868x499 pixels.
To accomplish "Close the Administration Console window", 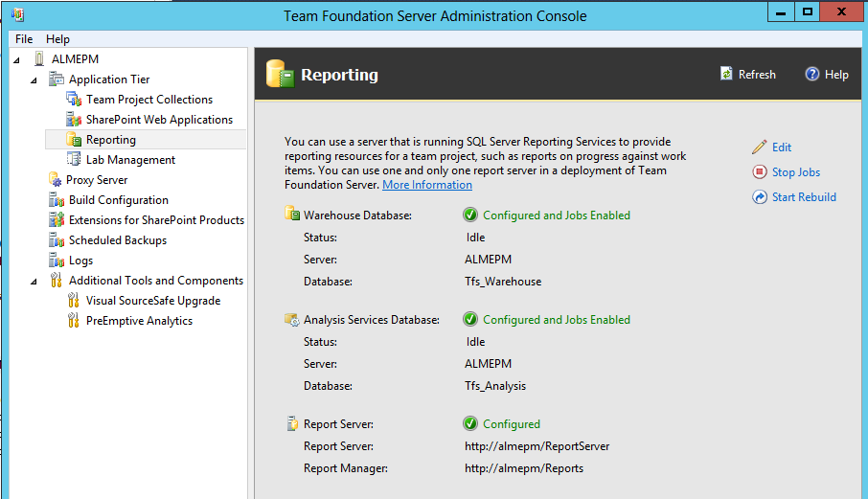I will pyautogui.click(x=841, y=11).
